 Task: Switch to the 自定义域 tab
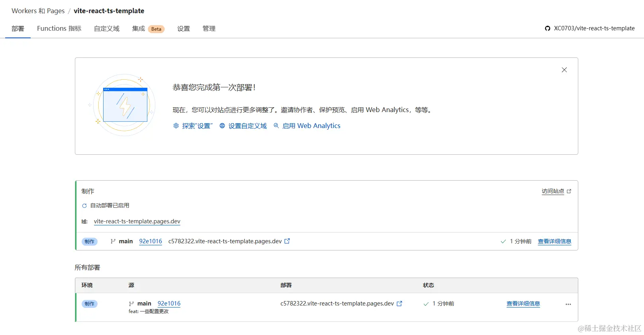[x=107, y=29]
